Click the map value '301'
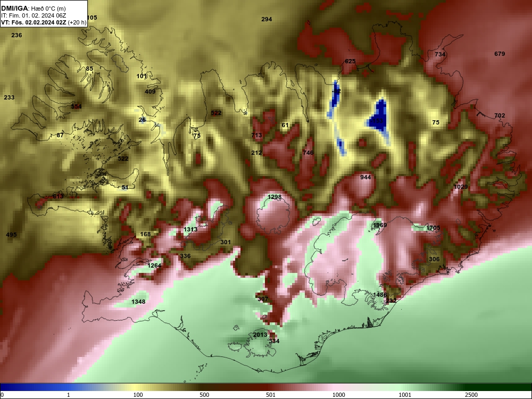The height and width of the screenshot is (399, 532). click(x=225, y=242)
